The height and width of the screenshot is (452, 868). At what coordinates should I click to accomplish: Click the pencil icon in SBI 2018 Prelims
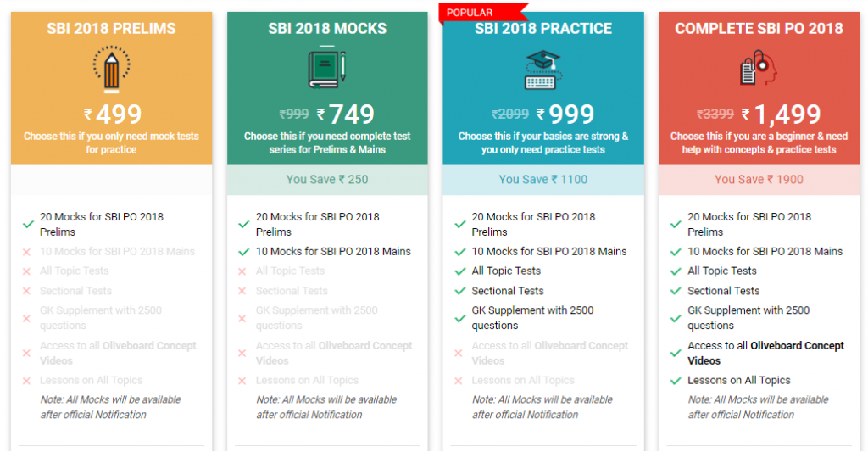click(111, 69)
